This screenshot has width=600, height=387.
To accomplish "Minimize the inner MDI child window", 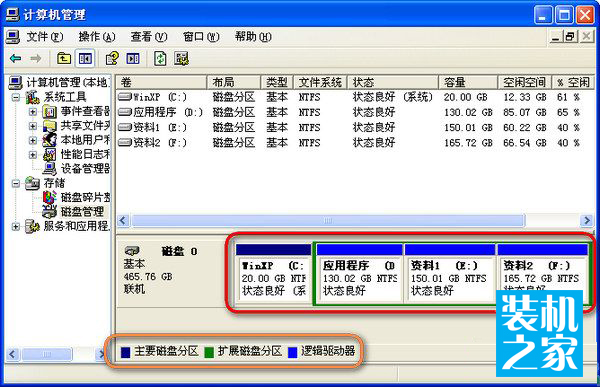I will click(557, 37).
